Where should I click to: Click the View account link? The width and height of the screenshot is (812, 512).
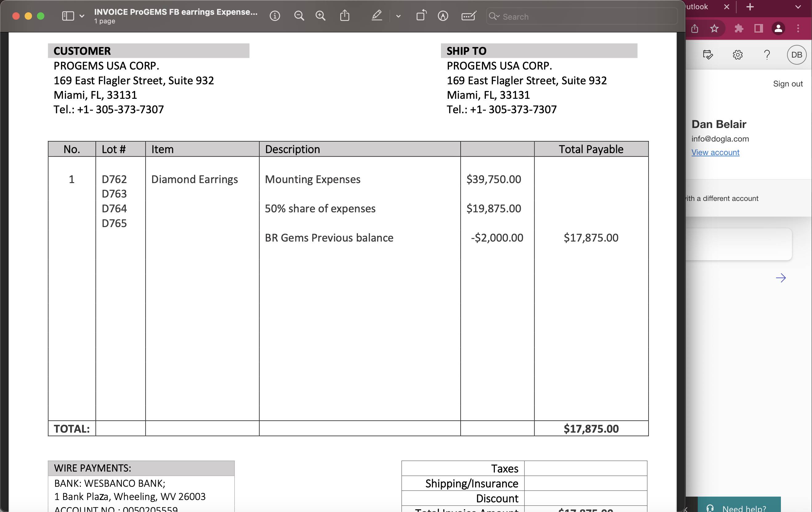tap(715, 152)
